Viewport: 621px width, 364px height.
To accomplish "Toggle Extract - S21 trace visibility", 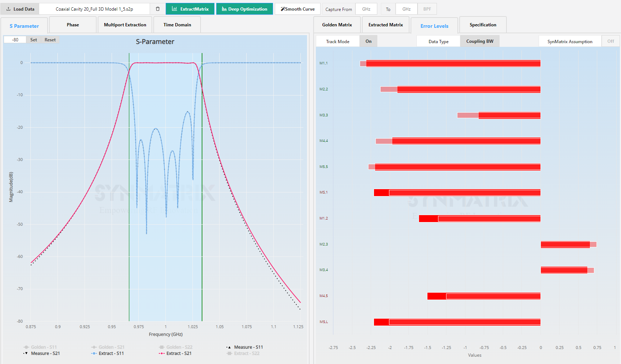I will coord(175,353).
